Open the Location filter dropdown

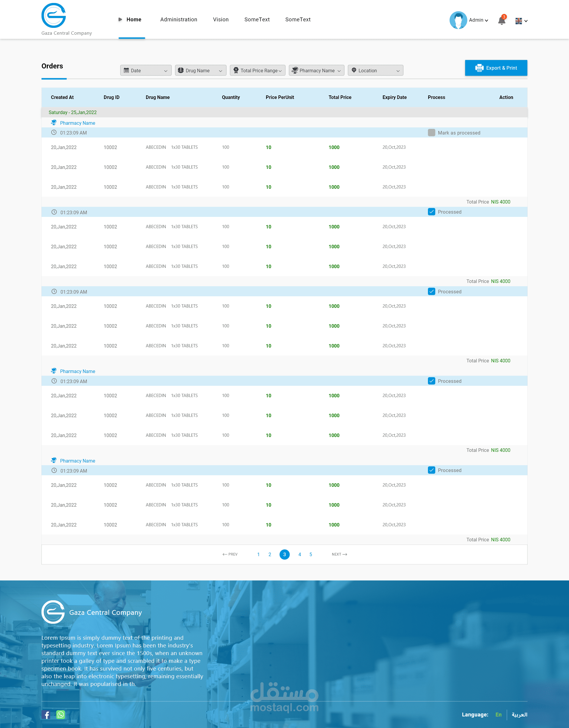pos(375,70)
